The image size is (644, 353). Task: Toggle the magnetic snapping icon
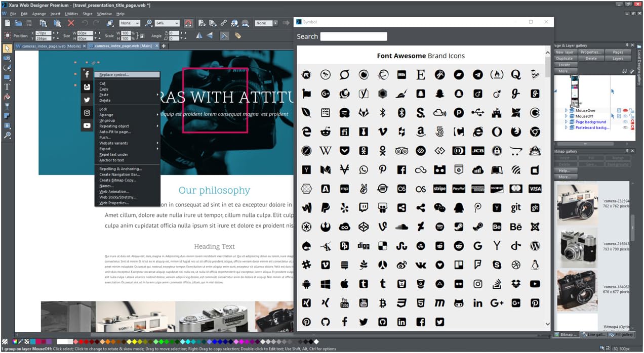tap(188, 23)
